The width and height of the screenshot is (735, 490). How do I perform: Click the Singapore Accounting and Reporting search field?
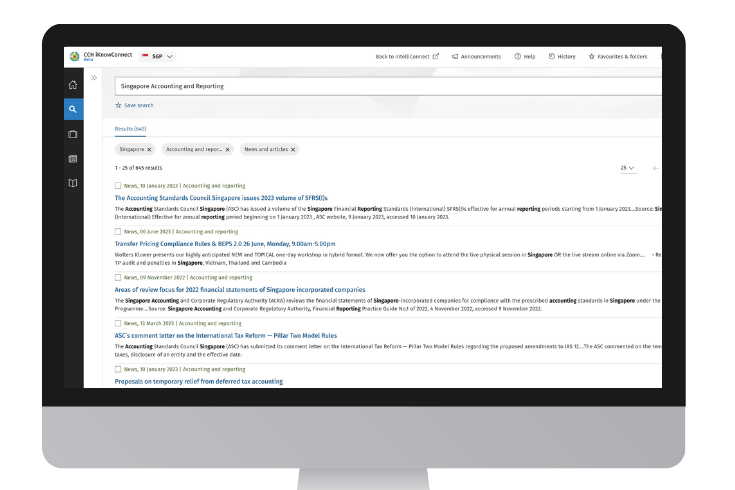point(380,86)
